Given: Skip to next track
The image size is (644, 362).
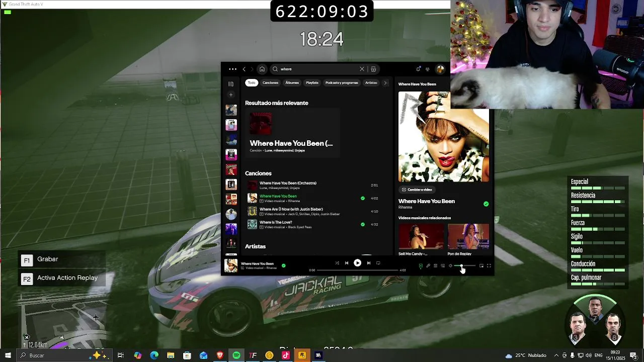Looking at the screenshot, I should (369, 263).
